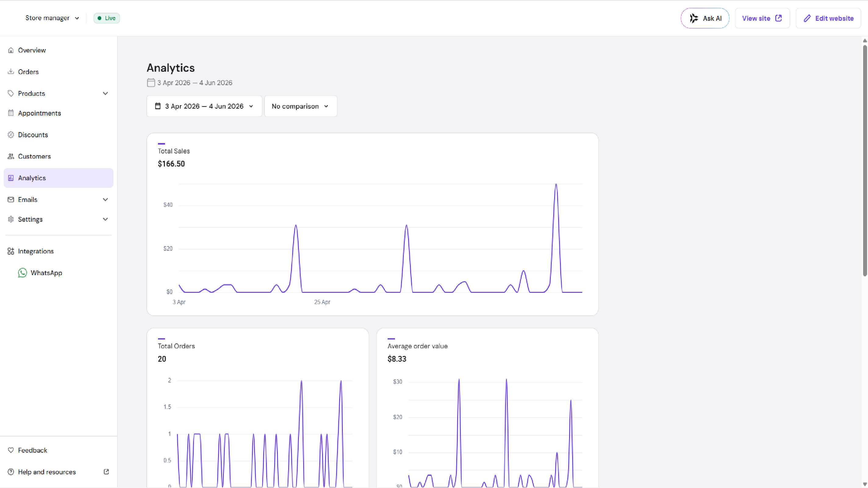
Task: Click the $40 axis label in Total Sales
Action: coord(168,205)
